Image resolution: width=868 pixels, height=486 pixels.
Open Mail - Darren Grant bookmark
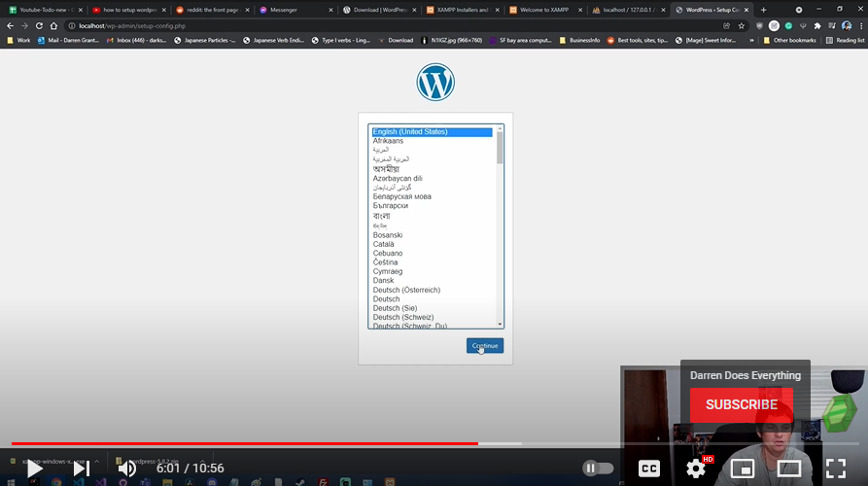point(68,41)
